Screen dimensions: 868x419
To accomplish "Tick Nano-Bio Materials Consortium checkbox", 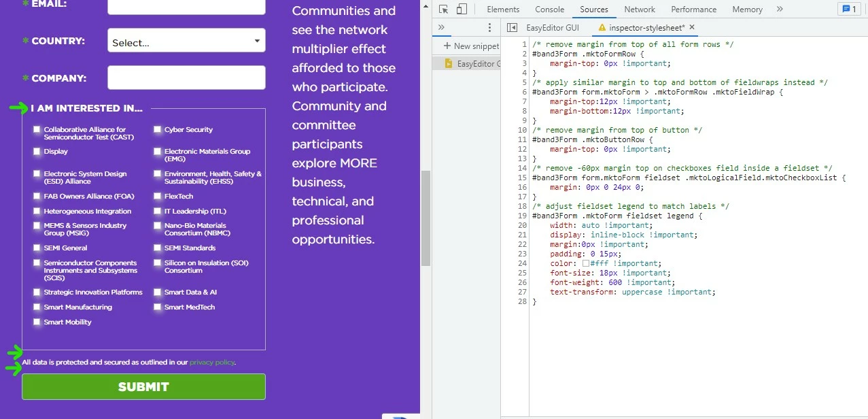I will pos(157,225).
